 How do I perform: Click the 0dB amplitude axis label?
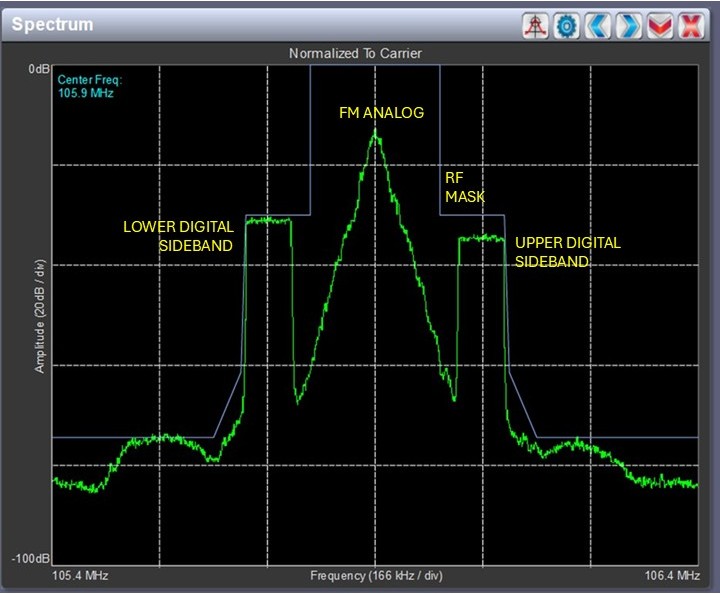39,71
